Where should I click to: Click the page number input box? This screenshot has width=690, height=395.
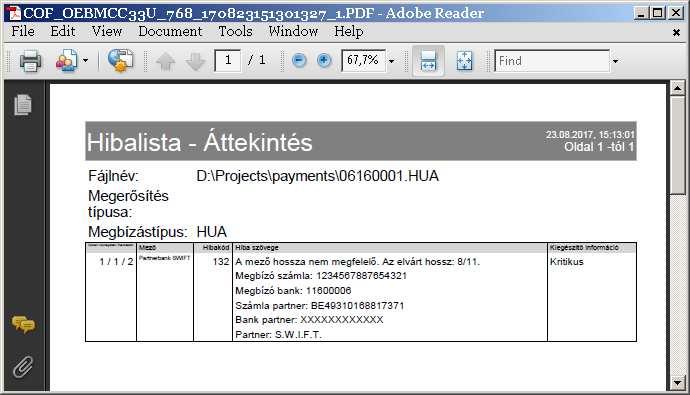tap(228, 60)
